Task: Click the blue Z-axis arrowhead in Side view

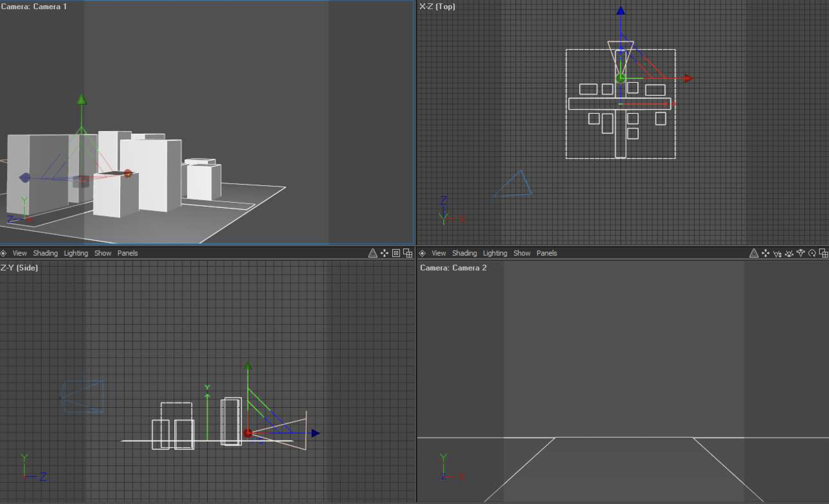Action: [x=315, y=433]
